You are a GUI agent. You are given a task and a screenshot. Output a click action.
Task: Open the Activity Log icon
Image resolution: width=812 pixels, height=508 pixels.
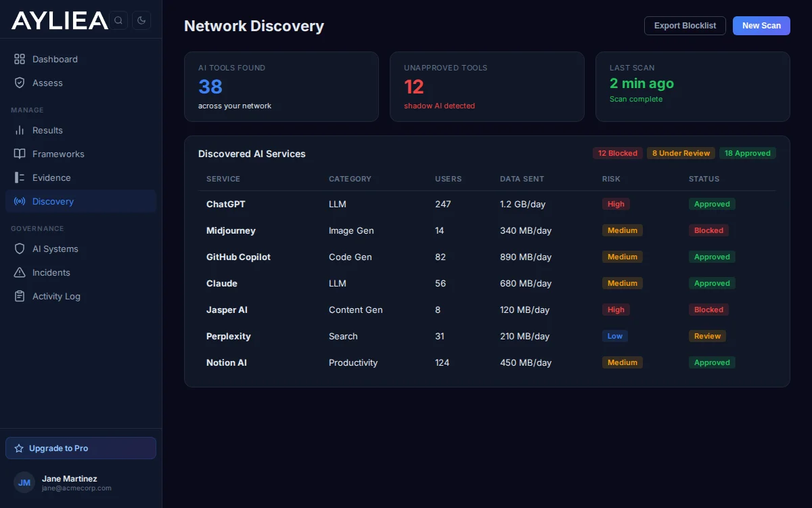pyautogui.click(x=18, y=296)
